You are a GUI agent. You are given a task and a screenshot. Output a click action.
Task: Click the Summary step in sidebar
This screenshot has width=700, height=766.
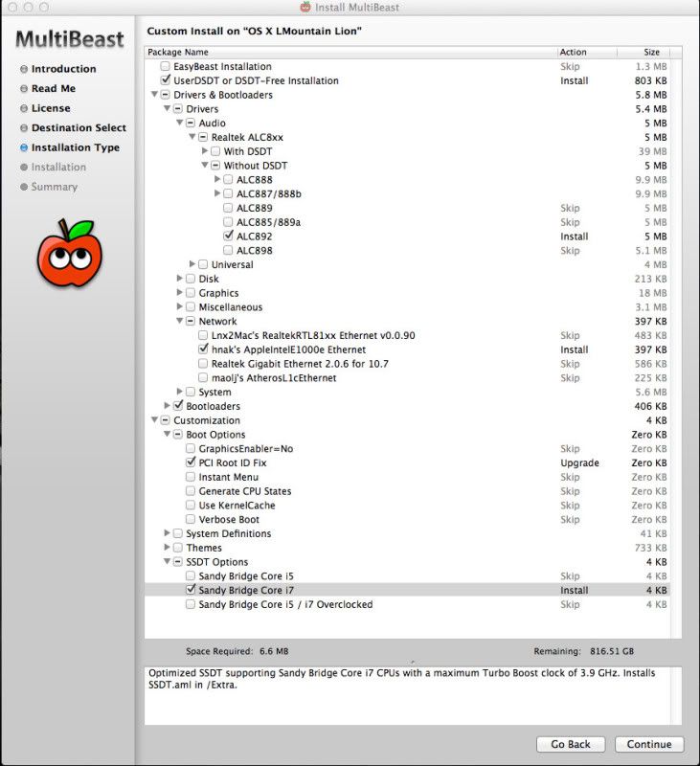[55, 187]
